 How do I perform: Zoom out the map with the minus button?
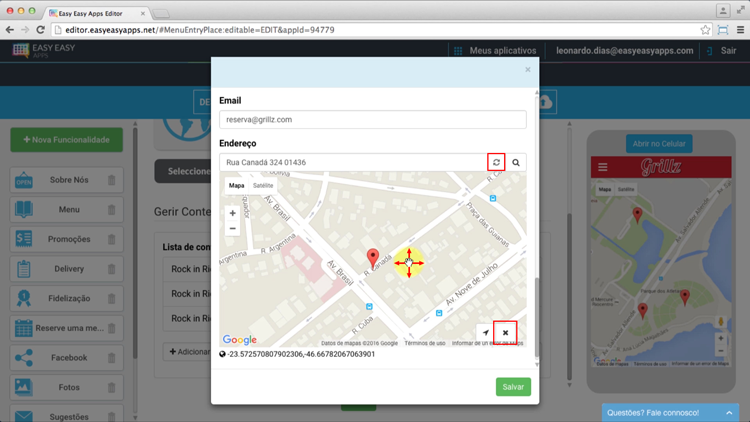tap(233, 228)
